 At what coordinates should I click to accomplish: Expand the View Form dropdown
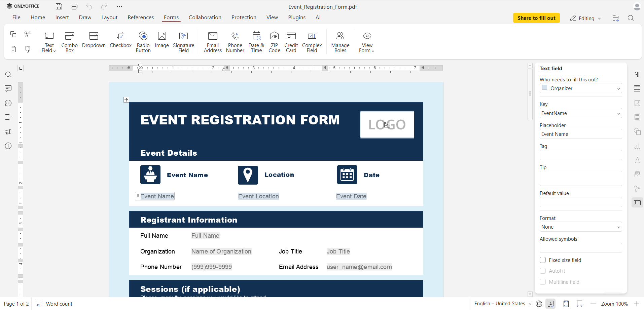(373, 51)
